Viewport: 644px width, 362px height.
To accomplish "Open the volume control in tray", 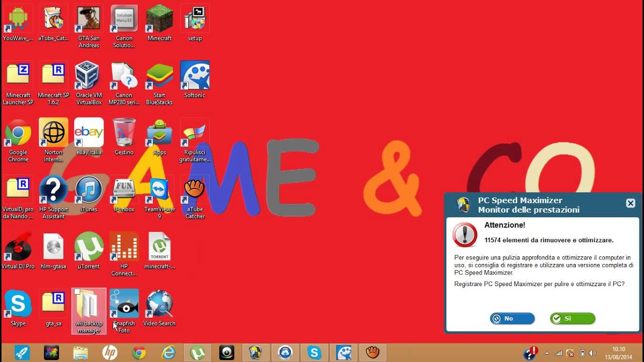I will pos(592,353).
